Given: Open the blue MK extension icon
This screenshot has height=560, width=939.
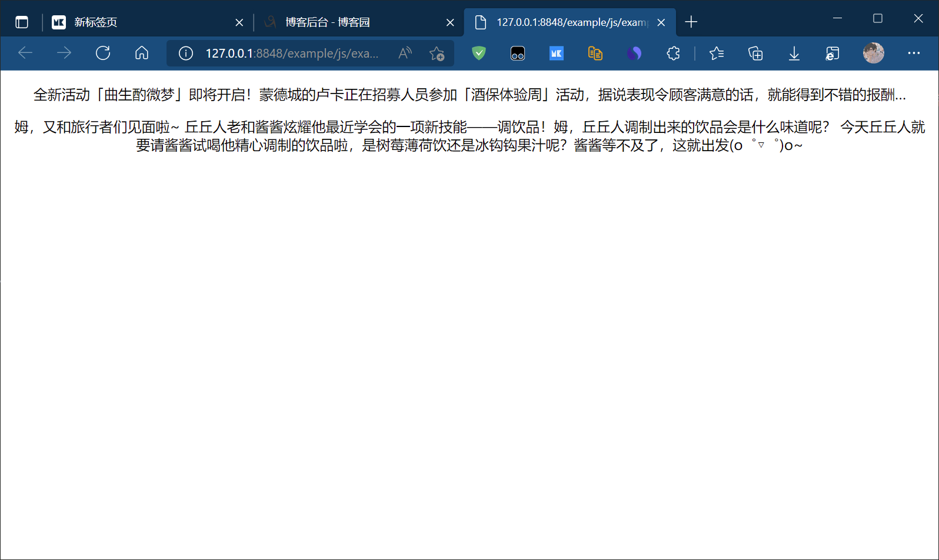Looking at the screenshot, I should click(557, 54).
